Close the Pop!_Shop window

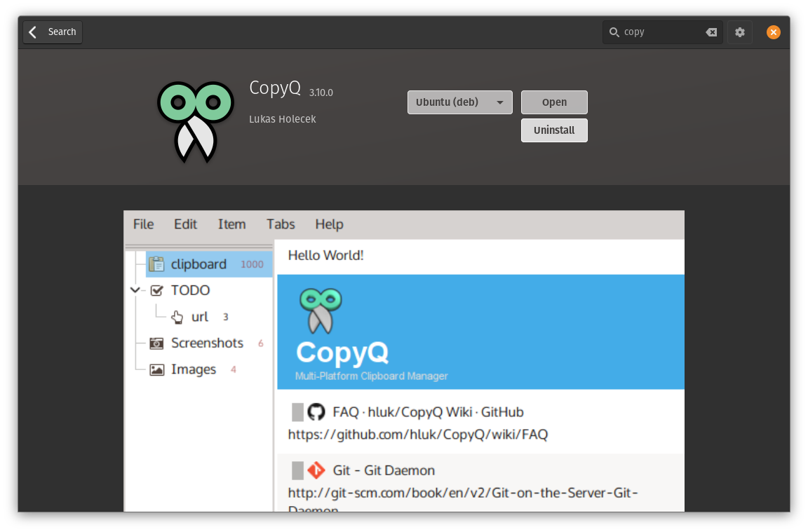pyautogui.click(x=774, y=32)
